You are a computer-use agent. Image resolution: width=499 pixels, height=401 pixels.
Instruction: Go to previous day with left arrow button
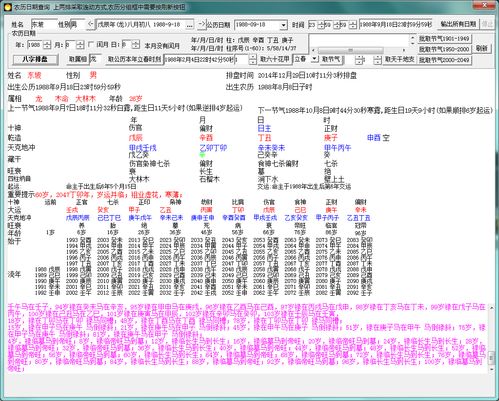coord(90,24)
